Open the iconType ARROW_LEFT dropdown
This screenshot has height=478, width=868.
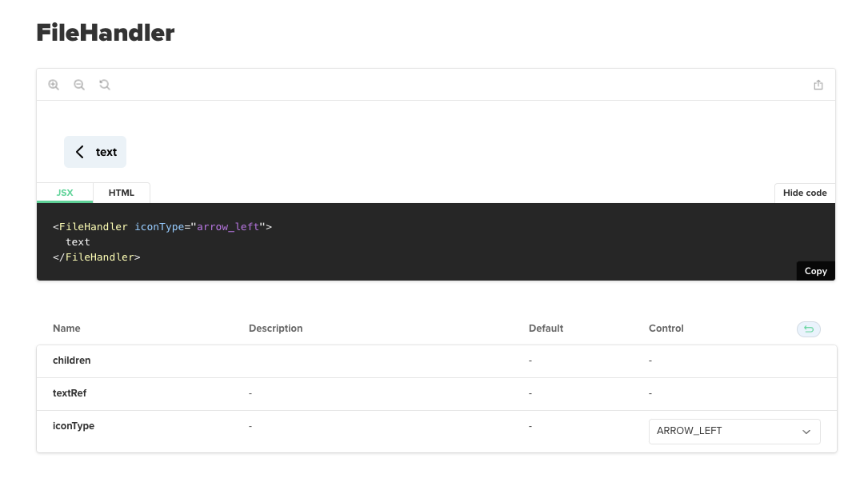734,431
